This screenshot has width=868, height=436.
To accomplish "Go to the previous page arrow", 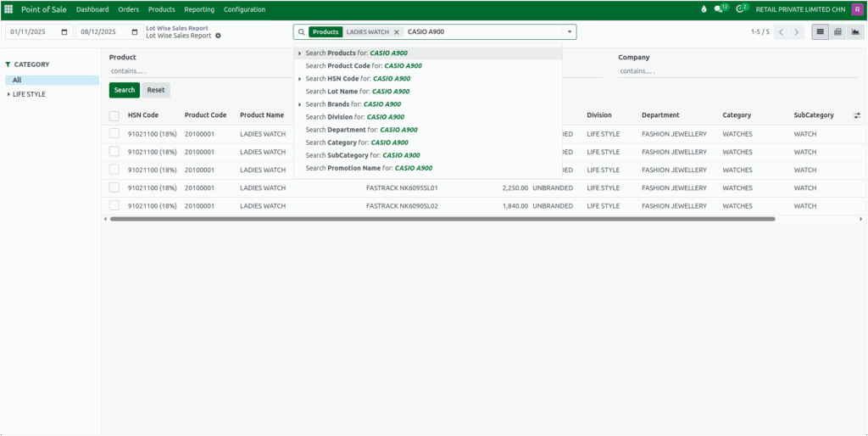I will (x=781, y=32).
